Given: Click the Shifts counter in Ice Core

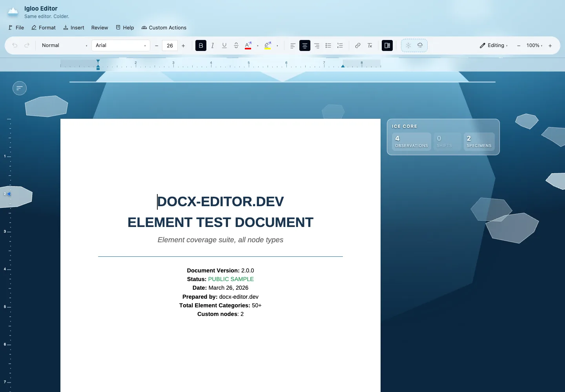Looking at the screenshot, I should point(447,142).
